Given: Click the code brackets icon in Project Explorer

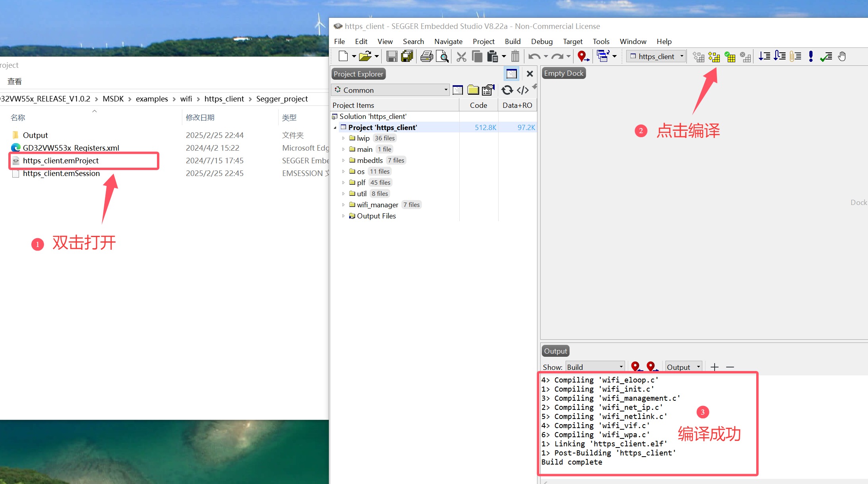Looking at the screenshot, I should [523, 90].
